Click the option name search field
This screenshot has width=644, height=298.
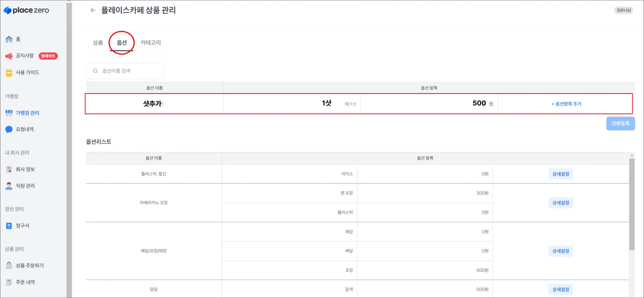129,71
